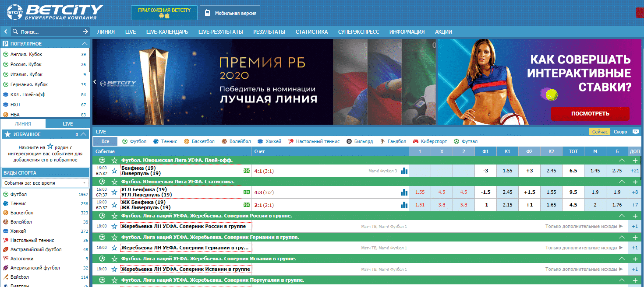Open Мобильная версия
Screen dimensions: 644x287
(x=230, y=12)
